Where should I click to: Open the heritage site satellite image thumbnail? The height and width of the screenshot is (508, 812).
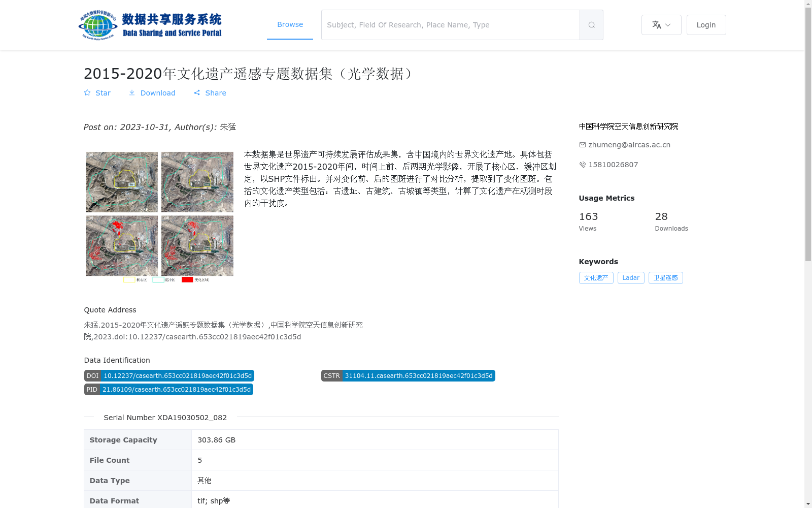(159, 217)
